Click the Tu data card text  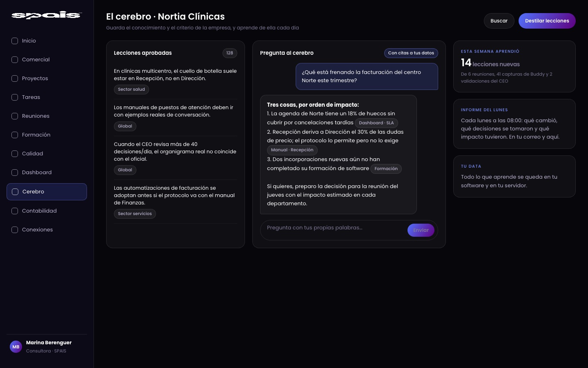(x=509, y=181)
